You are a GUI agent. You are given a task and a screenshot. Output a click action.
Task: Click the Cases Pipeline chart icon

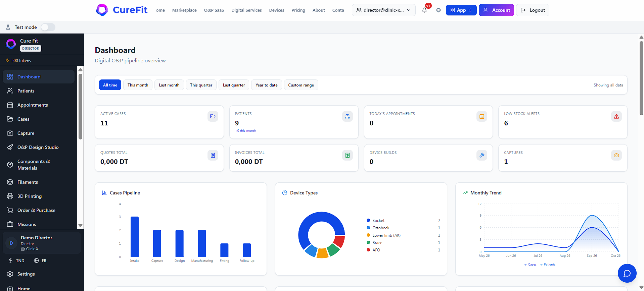click(104, 193)
